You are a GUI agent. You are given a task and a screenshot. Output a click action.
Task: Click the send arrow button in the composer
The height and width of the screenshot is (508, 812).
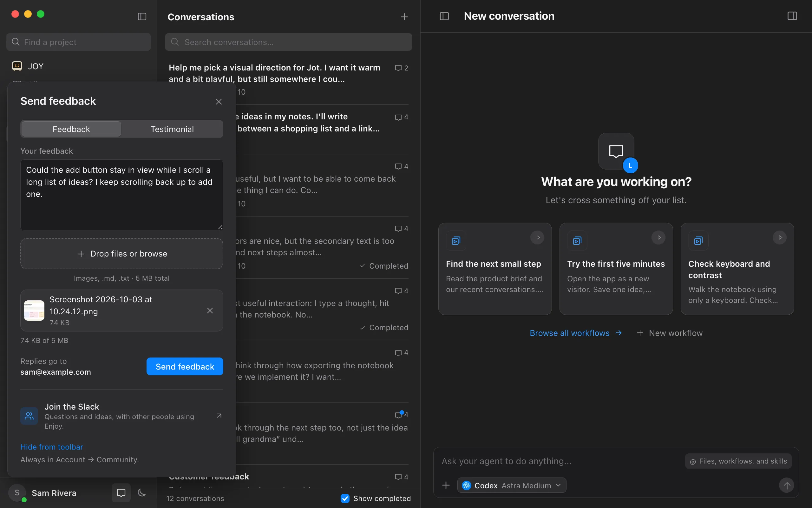tap(787, 485)
